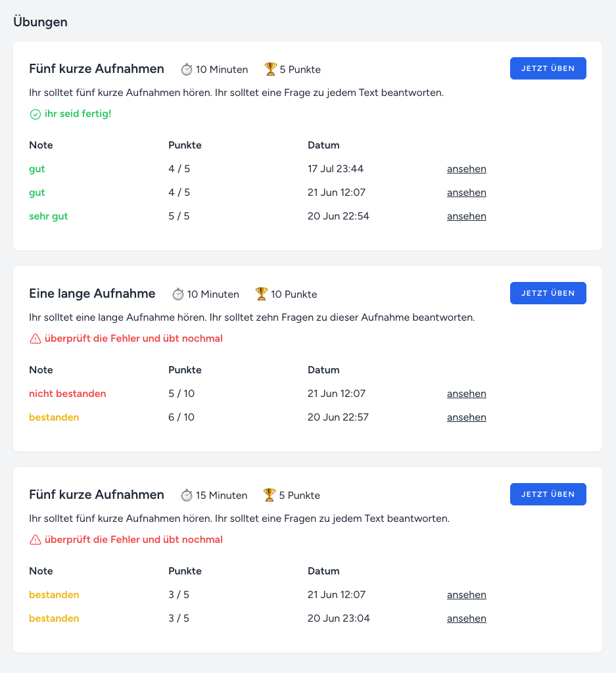
Task: Click the warning triangle in the 15 Minuten exercise
Action: (36, 540)
